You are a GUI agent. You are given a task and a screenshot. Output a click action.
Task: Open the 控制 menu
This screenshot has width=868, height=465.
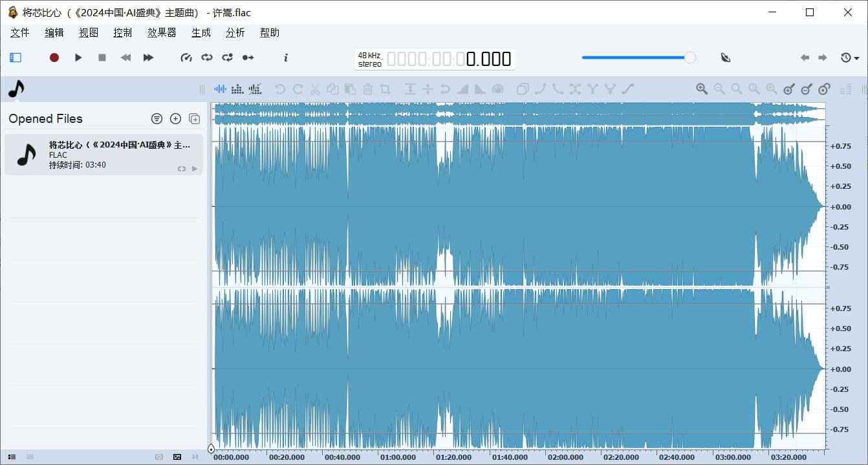123,33
